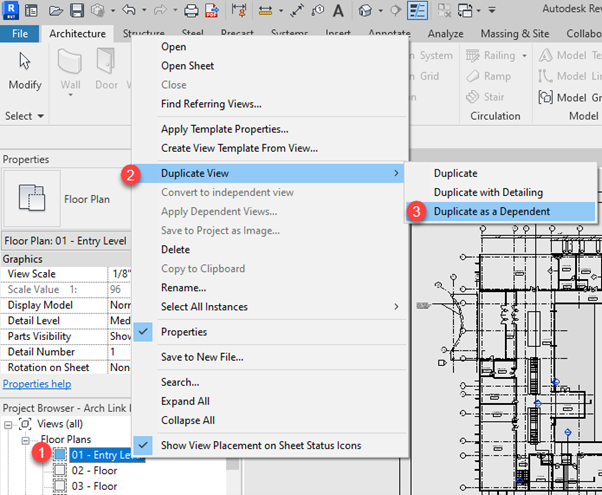602x495 pixels.
Task: Click the View Scale value field
Action: [120, 274]
